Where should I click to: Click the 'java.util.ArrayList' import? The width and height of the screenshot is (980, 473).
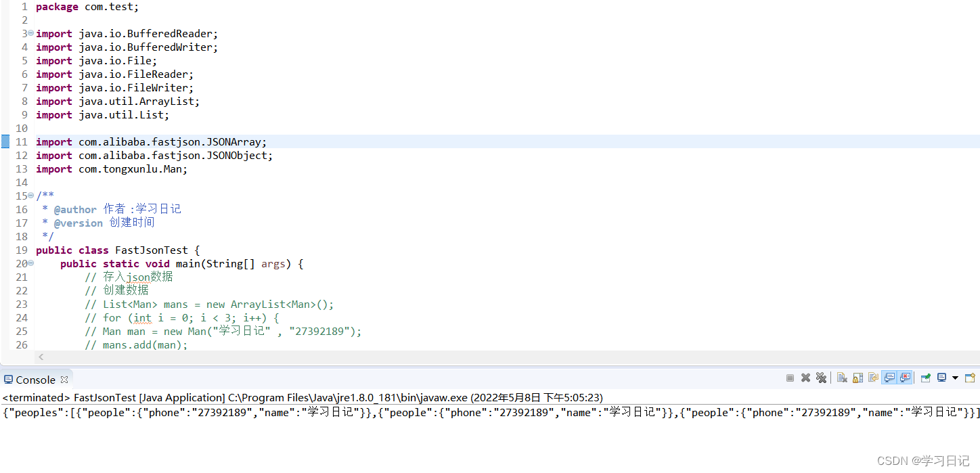click(x=139, y=102)
